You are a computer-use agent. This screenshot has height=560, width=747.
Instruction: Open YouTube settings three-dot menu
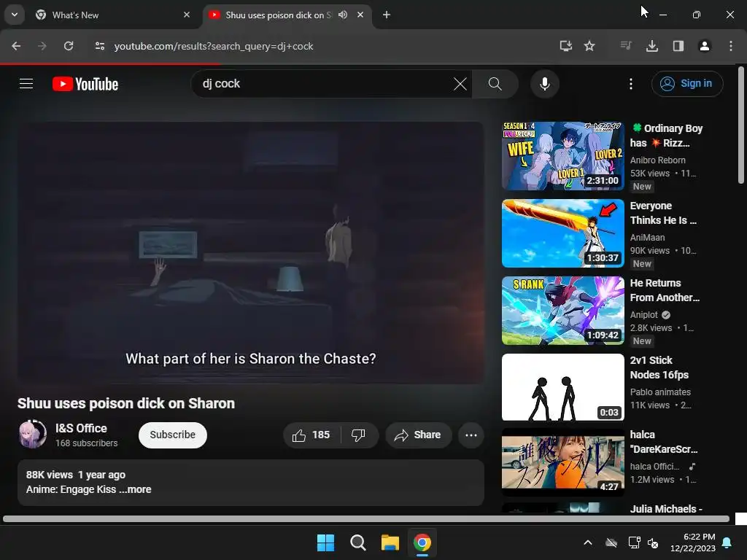[631, 84]
